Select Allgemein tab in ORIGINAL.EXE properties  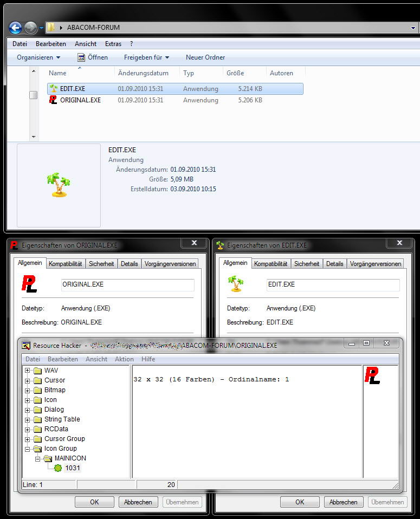click(30, 263)
